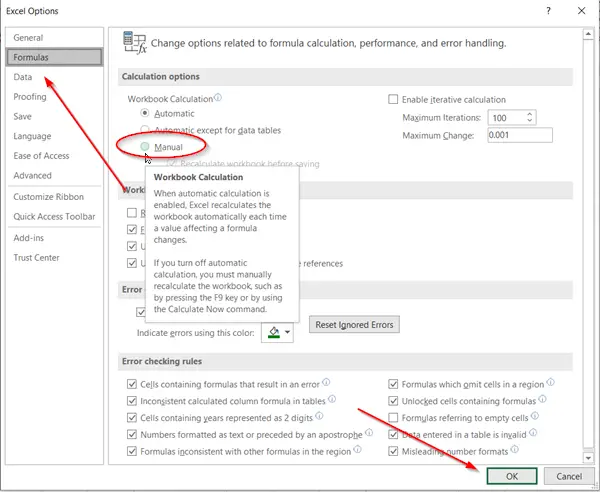The image size is (600, 492).
Task: Toggle Cells containing formulas that result in error
Action: coord(132,384)
